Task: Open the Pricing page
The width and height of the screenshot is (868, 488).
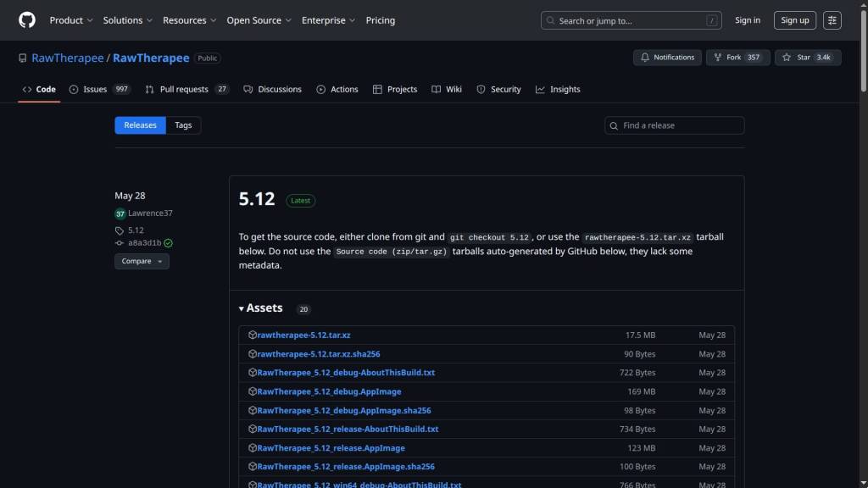Action: point(381,20)
